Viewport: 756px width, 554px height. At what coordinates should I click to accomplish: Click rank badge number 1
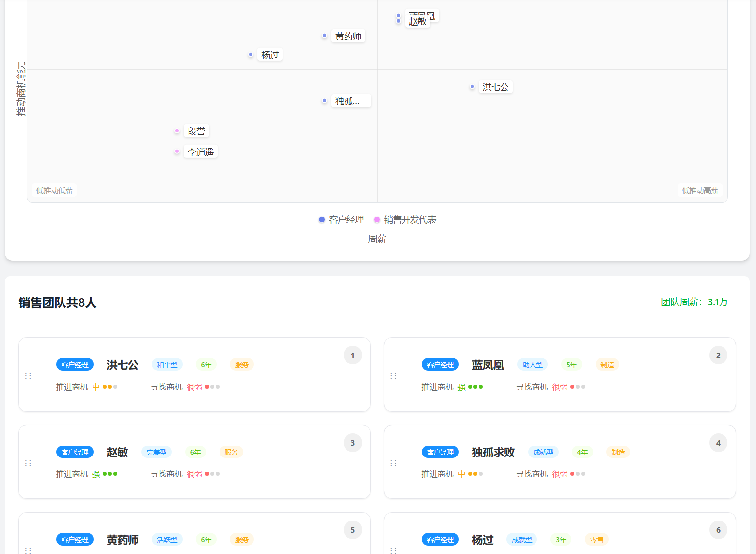(x=352, y=355)
